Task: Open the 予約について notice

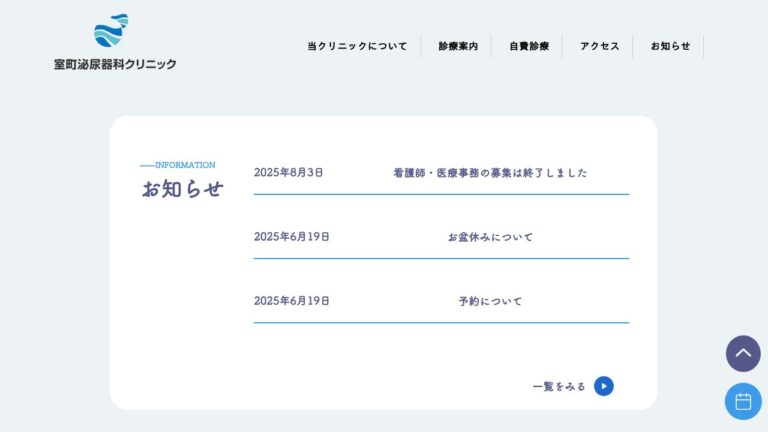Action: pyautogui.click(x=490, y=301)
